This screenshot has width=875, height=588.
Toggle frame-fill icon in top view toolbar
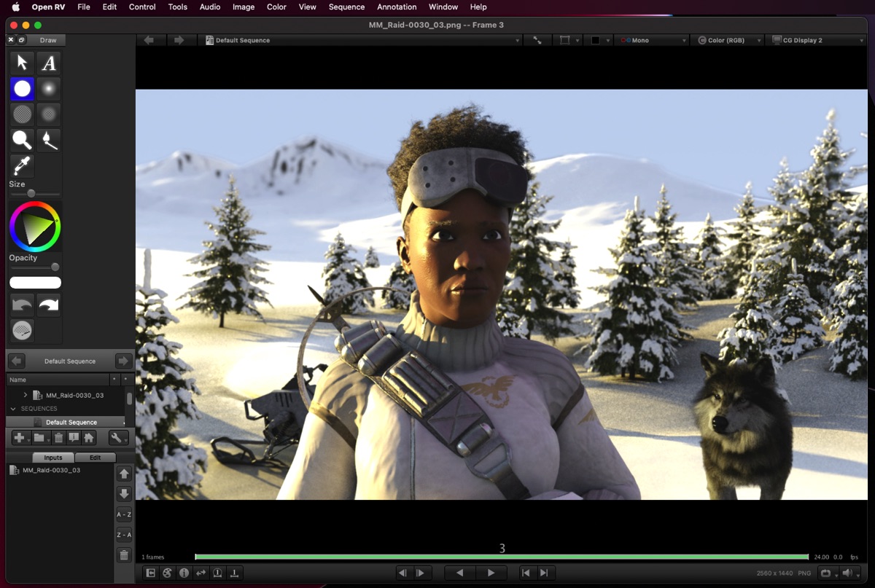[x=537, y=40]
